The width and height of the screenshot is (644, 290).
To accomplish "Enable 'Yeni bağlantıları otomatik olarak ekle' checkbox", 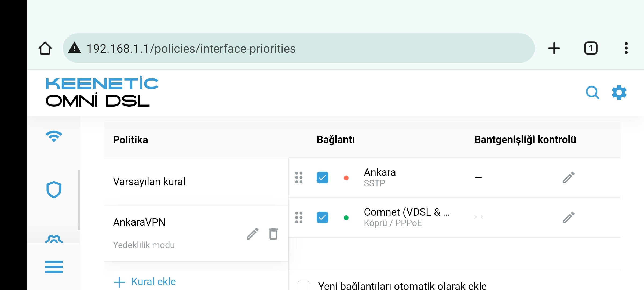I will [303, 286].
